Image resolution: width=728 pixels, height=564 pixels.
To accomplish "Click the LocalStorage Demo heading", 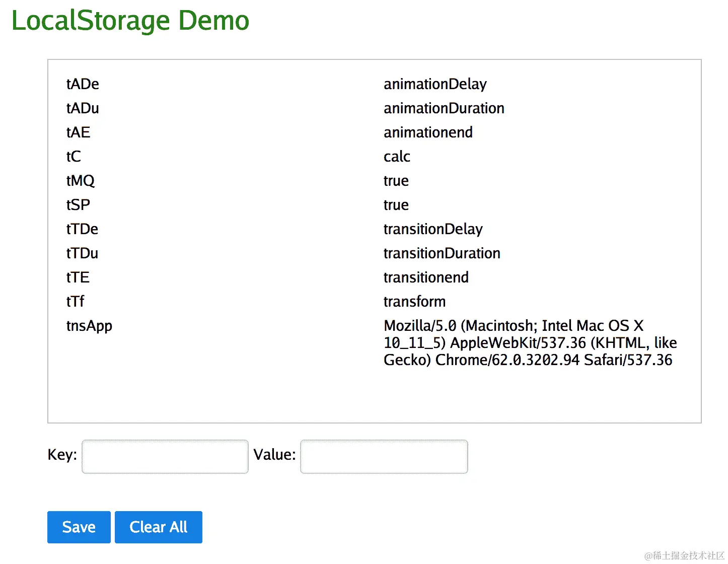I will click(130, 21).
